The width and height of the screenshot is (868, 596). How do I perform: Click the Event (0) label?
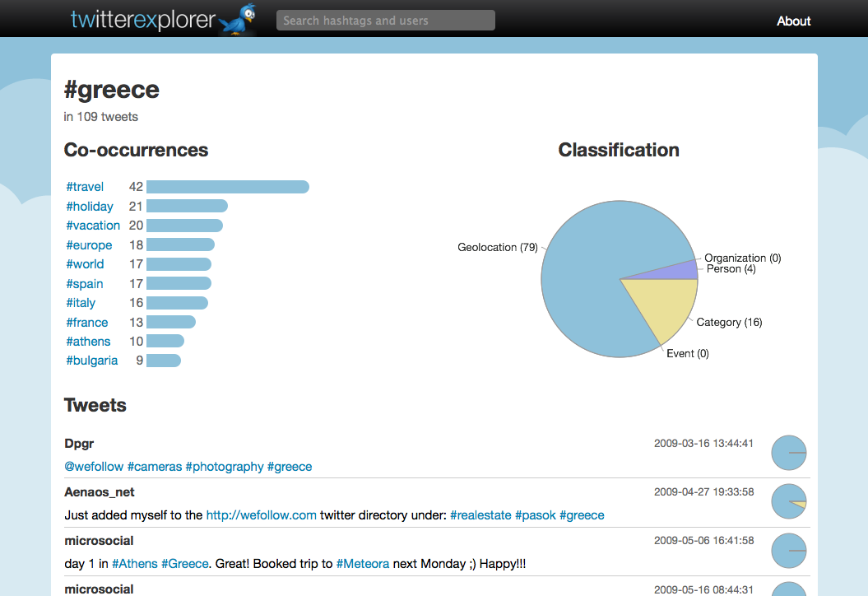(x=688, y=353)
